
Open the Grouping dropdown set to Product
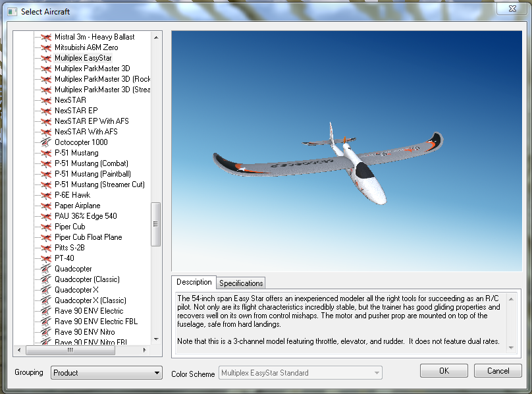pyautogui.click(x=107, y=373)
